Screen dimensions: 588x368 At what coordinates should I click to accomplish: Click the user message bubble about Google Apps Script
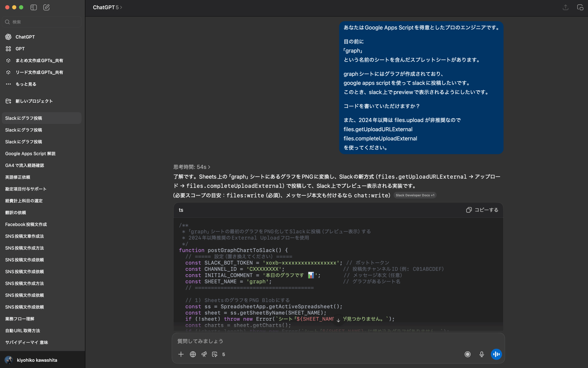pos(421,88)
